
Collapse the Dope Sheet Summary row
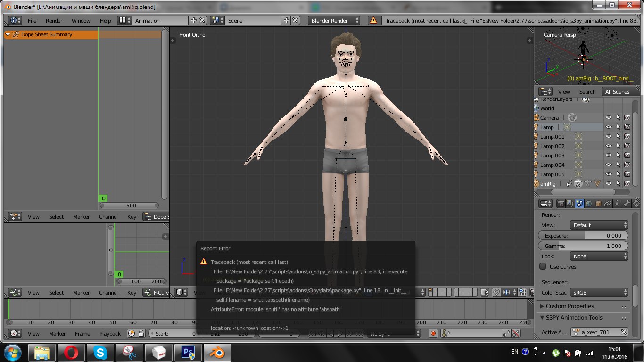[8, 34]
